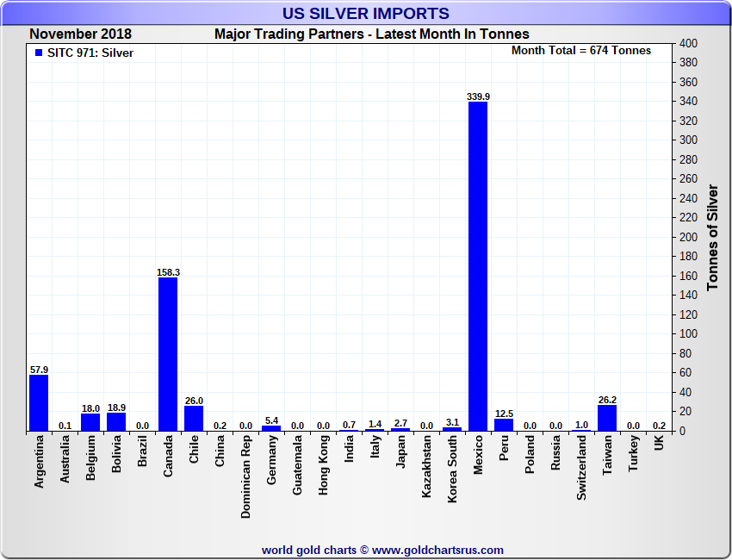Click the Bolivia bar labeled 18.9
This screenshot has height=560, width=732.
[x=116, y=422]
